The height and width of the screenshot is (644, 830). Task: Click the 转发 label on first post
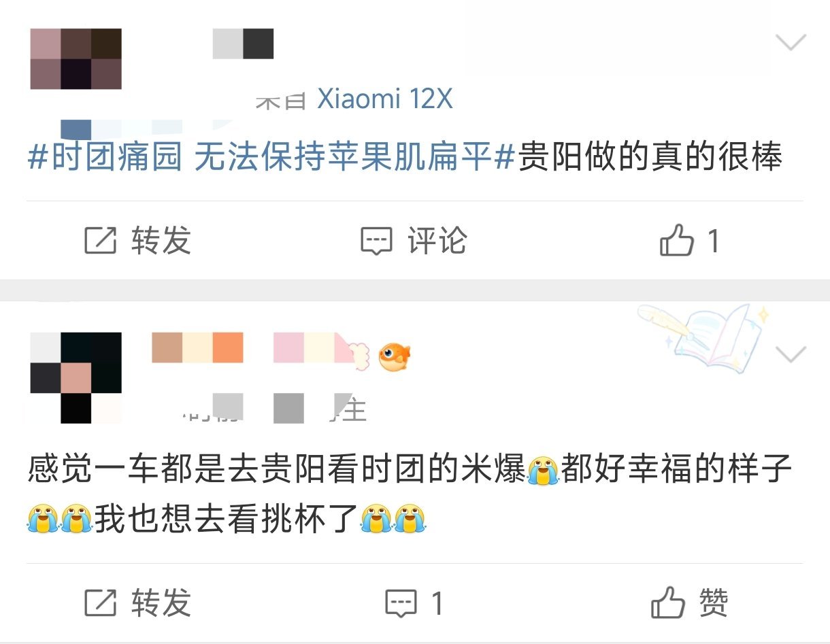161,241
